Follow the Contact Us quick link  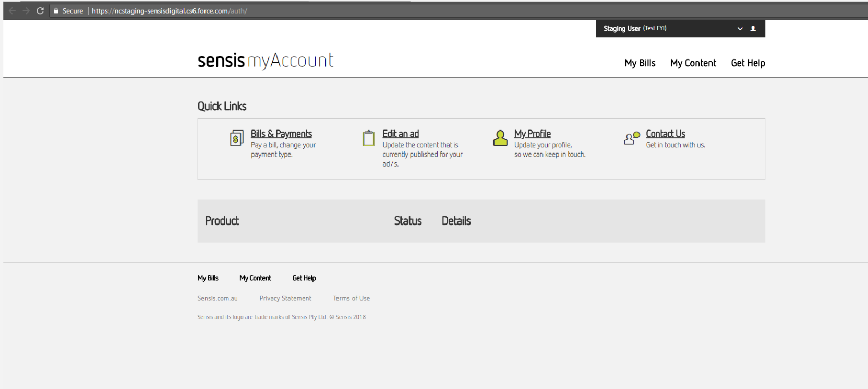665,134
